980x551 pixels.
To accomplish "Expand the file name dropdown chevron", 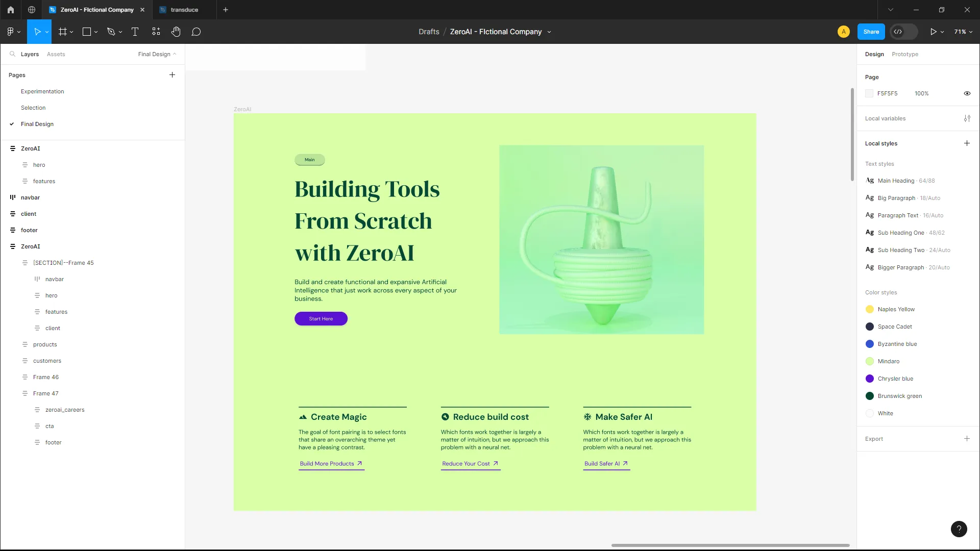I will click(x=549, y=32).
